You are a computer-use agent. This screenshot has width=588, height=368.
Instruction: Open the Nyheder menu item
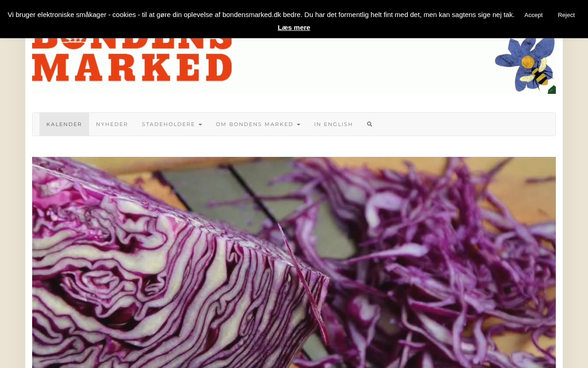112,124
